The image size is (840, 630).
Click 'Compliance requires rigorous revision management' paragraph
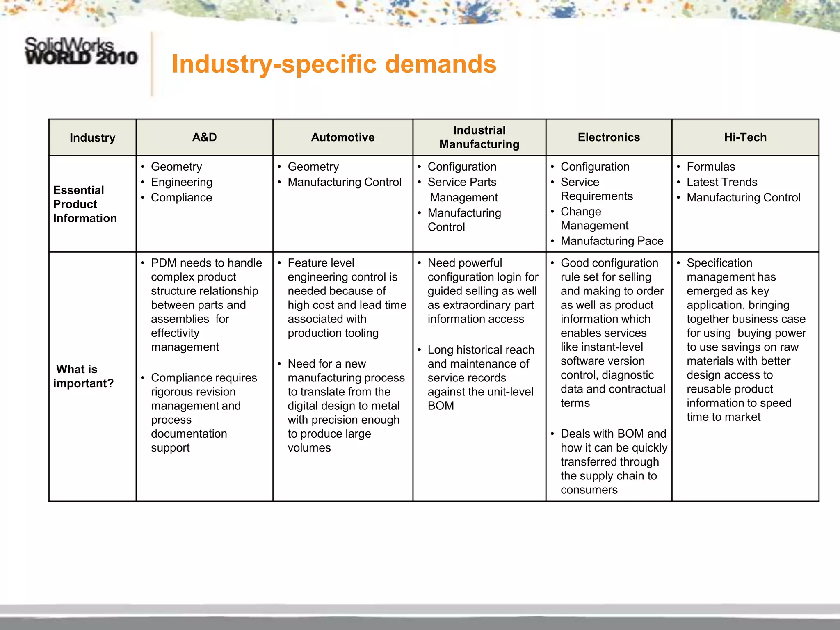coord(204,413)
